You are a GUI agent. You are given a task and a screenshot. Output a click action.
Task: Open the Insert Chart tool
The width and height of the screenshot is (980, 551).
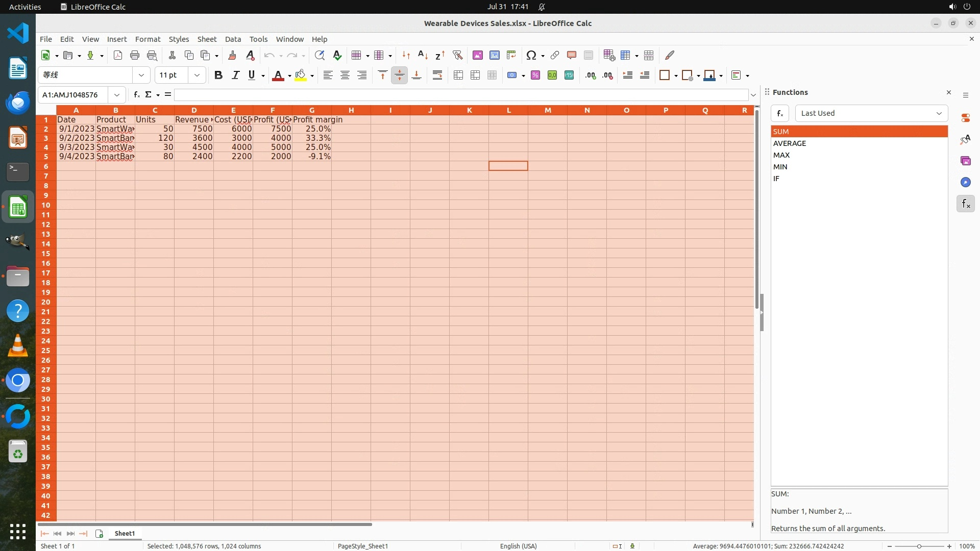[x=494, y=55]
